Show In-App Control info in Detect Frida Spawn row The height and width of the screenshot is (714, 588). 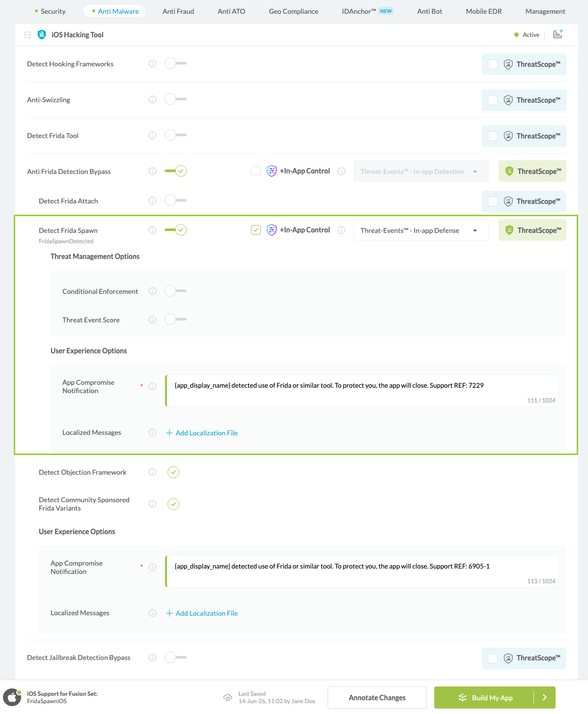341,230
